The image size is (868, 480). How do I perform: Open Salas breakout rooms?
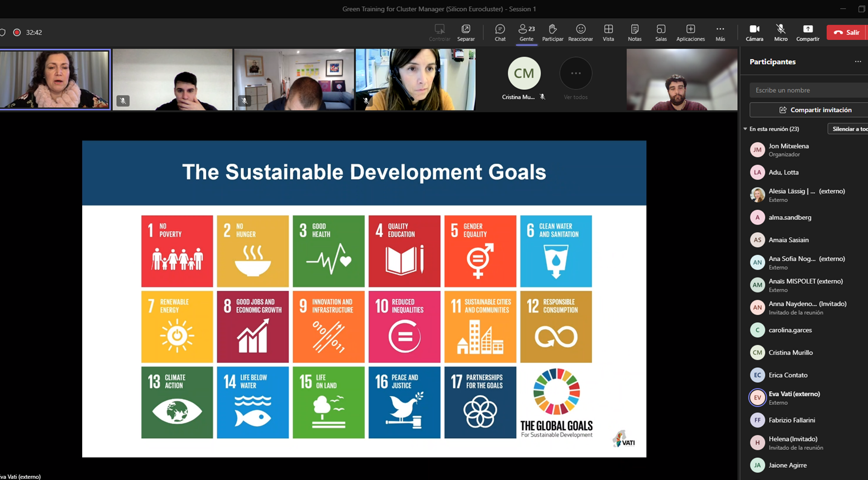click(661, 32)
